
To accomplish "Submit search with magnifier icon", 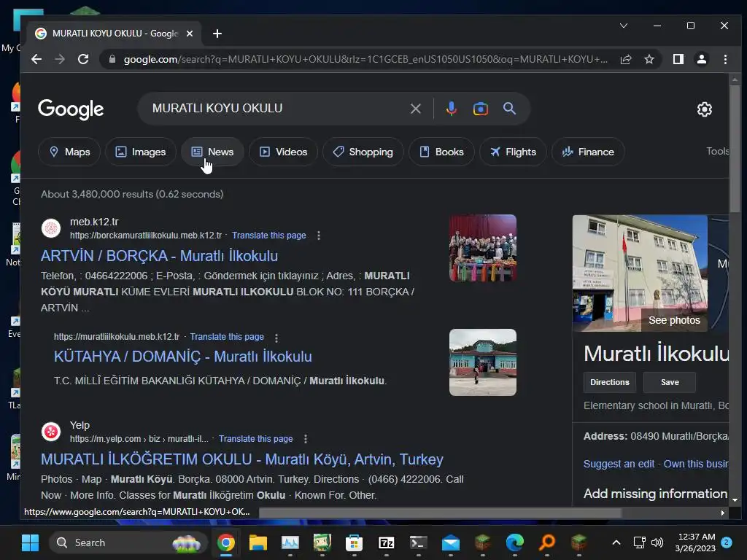I will [x=509, y=109].
